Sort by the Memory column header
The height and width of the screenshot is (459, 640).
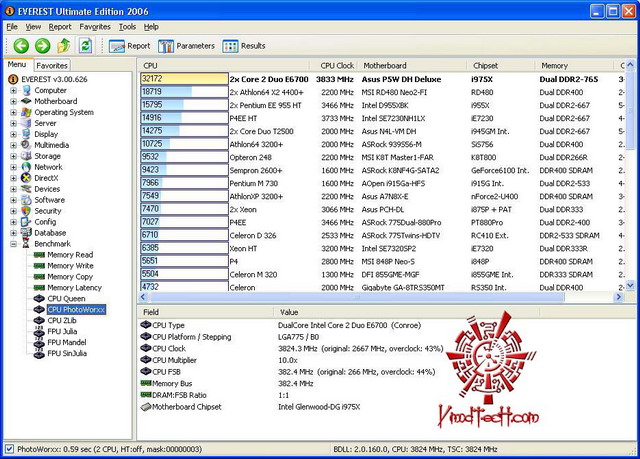(x=574, y=65)
